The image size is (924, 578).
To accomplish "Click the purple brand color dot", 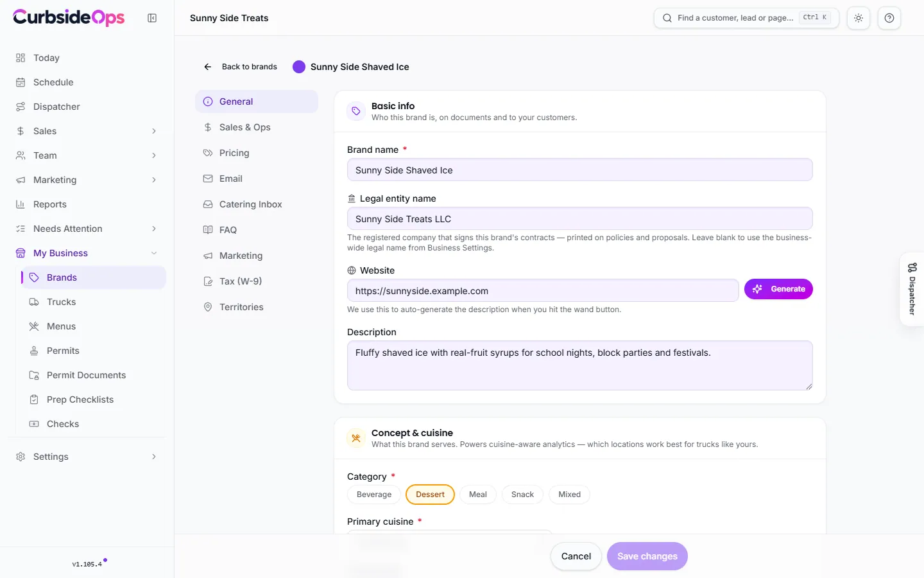I will (x=299, y=67).
